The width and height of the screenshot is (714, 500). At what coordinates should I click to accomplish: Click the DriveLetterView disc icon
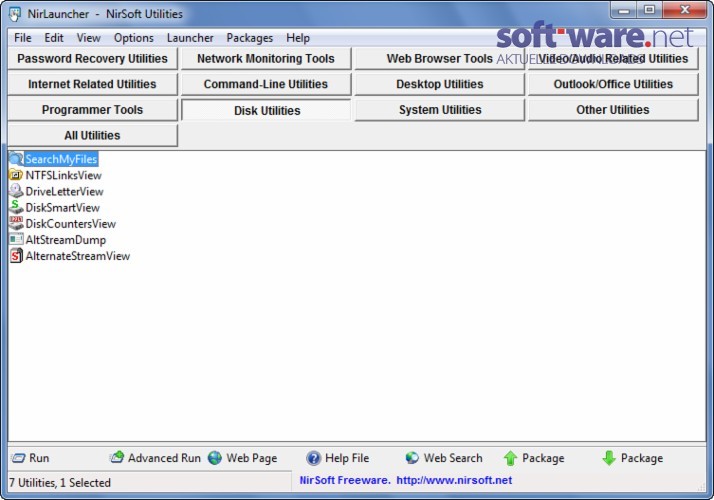(16, 191)
